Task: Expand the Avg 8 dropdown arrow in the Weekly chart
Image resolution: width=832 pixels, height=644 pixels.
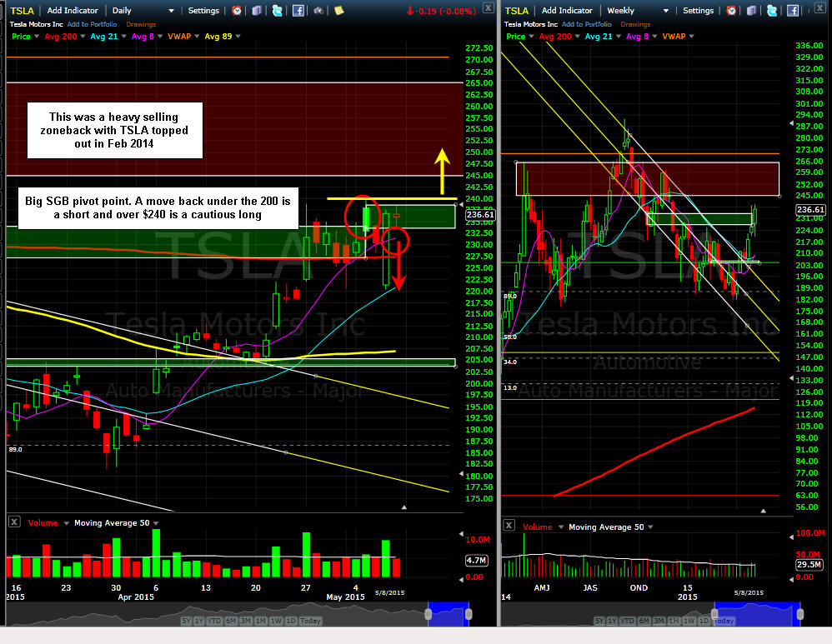Action: tap(654, 37)
